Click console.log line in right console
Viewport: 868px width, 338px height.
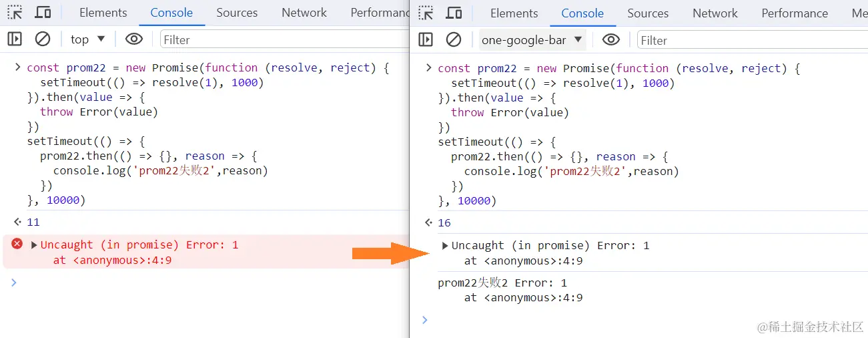[x=571, y=171]
